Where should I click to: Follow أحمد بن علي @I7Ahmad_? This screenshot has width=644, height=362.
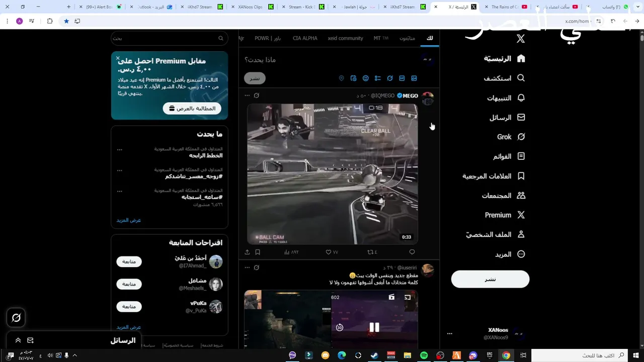pos(129,262)
